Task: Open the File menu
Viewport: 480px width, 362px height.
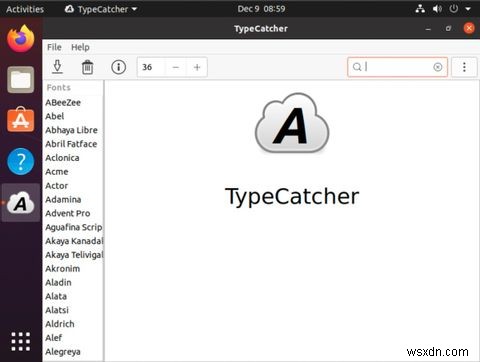Action: 54,47
